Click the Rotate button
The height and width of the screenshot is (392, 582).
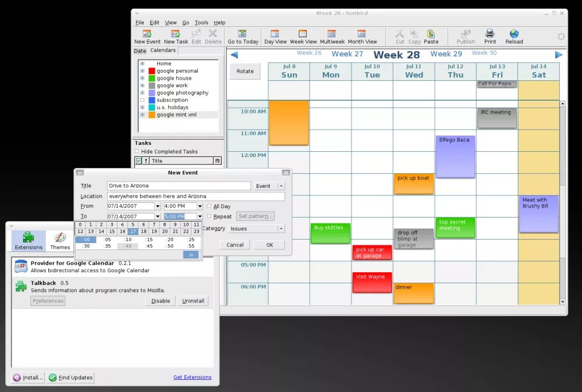pos(245,71)
